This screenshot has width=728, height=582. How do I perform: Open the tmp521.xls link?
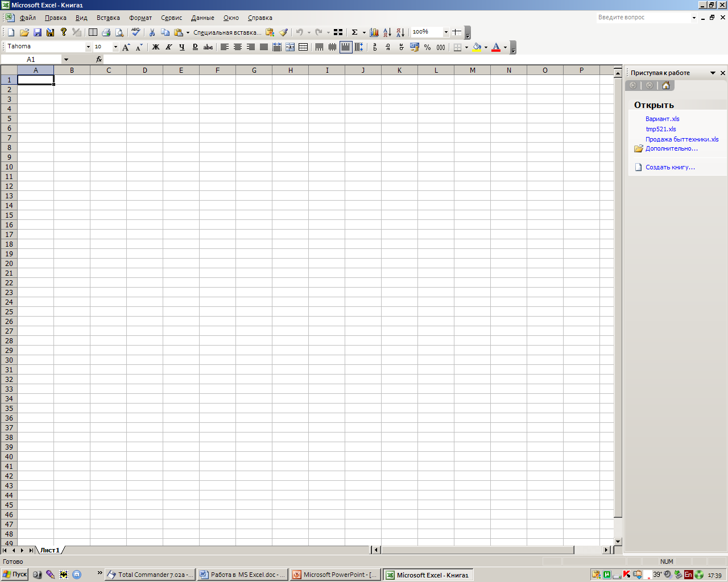(x=661, y=129)
